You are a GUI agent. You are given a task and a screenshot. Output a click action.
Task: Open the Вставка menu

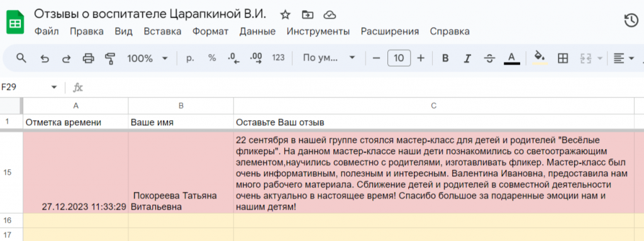tap(162, 31)
